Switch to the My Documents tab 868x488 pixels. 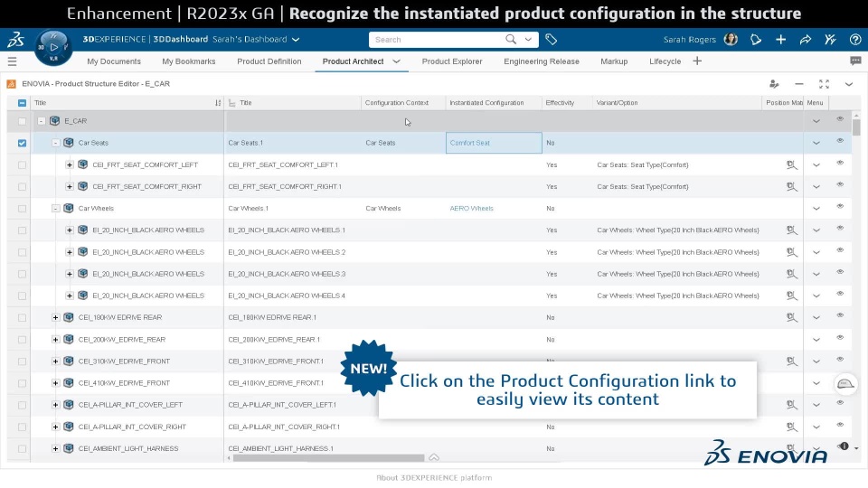114,61
